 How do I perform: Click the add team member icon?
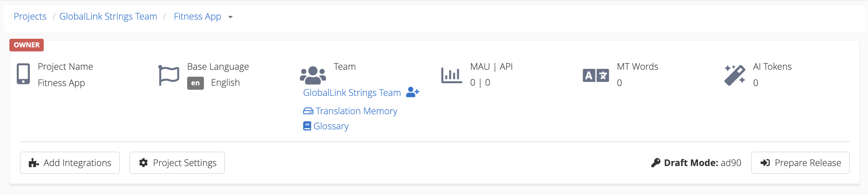(x=412, y=93)
